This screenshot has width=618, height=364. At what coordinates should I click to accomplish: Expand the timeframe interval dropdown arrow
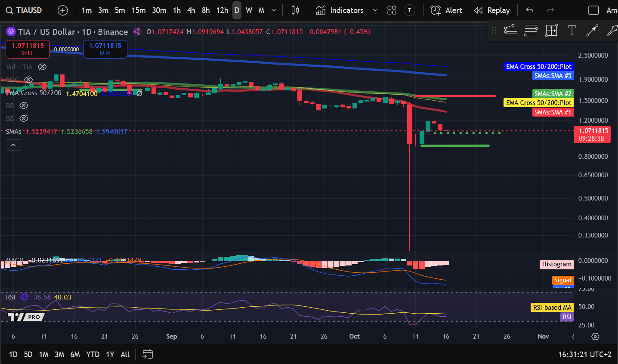[x=274, y=10]
